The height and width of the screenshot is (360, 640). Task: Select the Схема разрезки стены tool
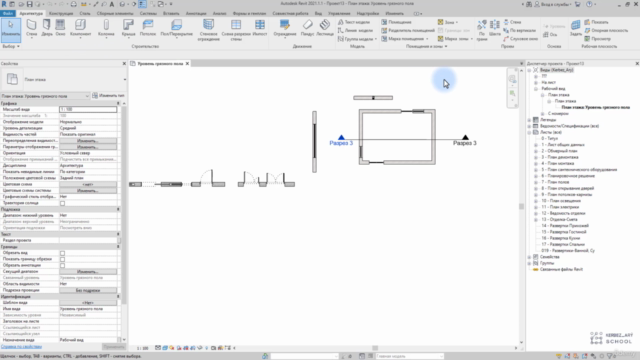point(236,30)
